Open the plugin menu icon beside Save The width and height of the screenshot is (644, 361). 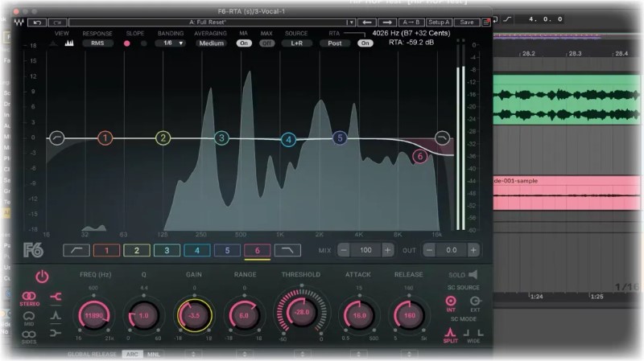coord(486,23)
